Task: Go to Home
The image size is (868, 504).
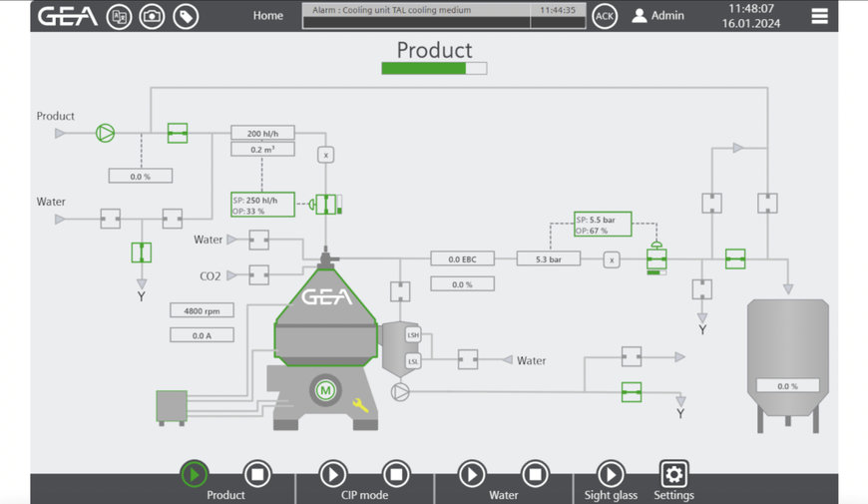Action: (x=268, y=16)
